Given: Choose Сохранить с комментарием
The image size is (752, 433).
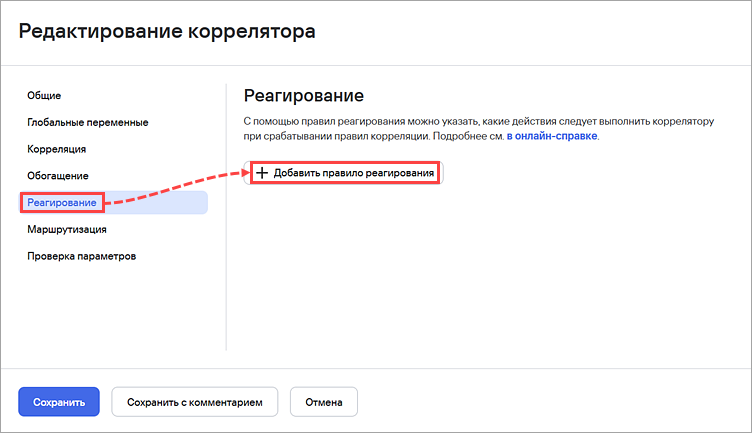Looking at the screenshot, I should pyautogui.click(x=195, y=402).
